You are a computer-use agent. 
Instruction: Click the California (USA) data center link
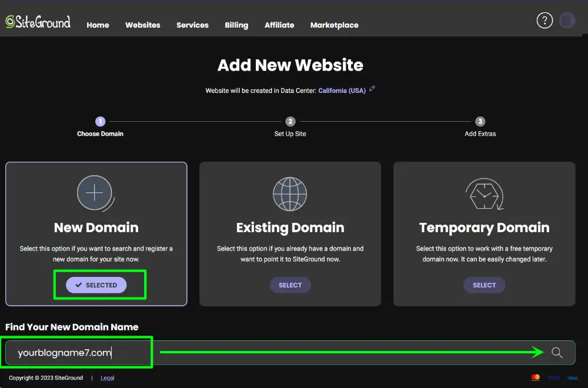(342, 91)
